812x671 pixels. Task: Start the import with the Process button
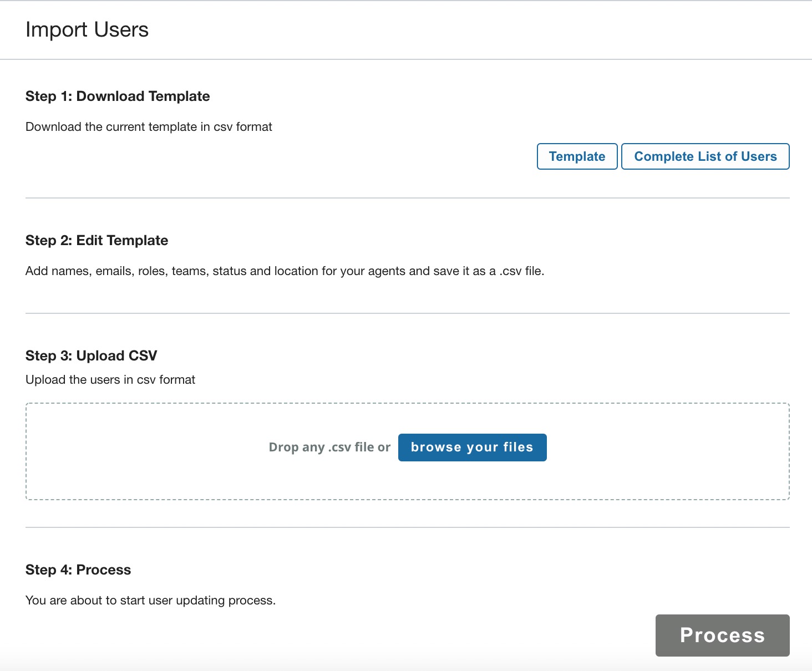point(722,635)
